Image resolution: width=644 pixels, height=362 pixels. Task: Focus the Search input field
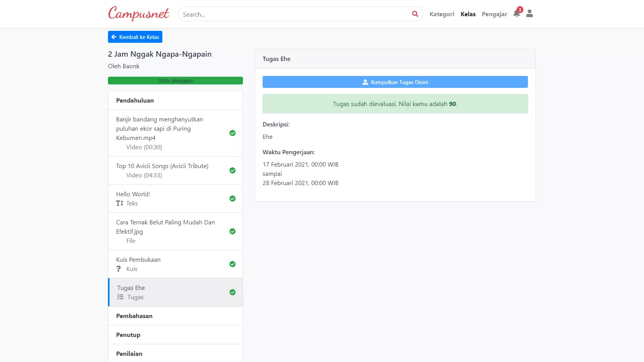pos(295,14)
